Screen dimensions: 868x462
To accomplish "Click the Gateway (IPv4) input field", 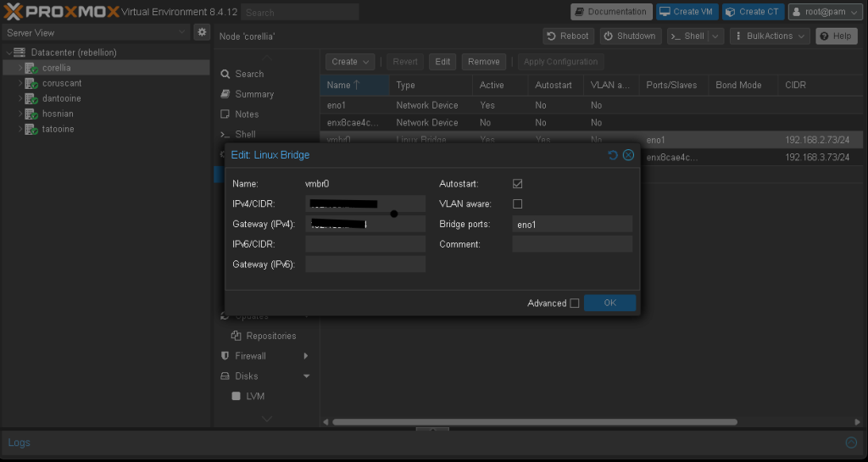I will pos(365,224).
